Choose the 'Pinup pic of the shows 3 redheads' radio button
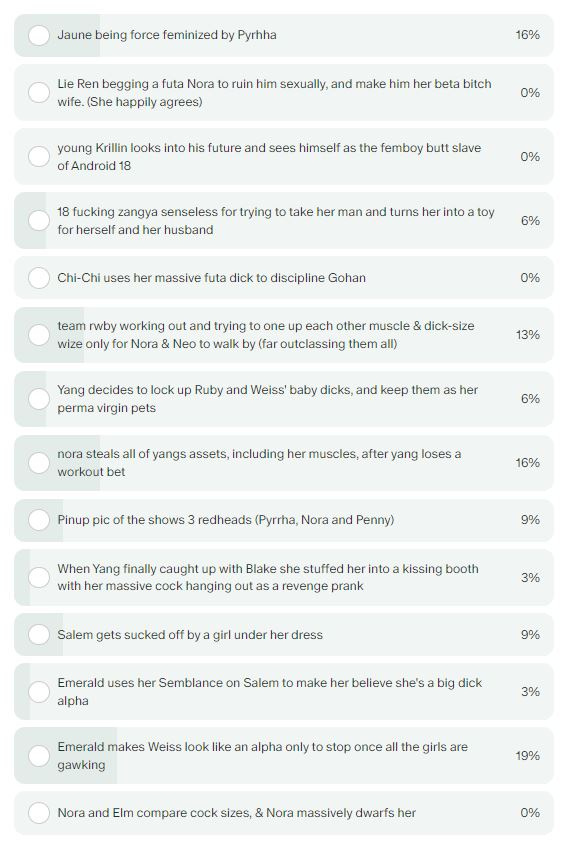The image size is (563, 844). [x=39, y=520]
